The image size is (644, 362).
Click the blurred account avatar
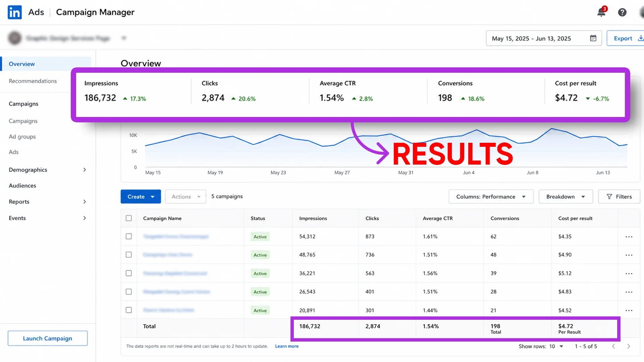pyautogui.click(x=15, y=38)
